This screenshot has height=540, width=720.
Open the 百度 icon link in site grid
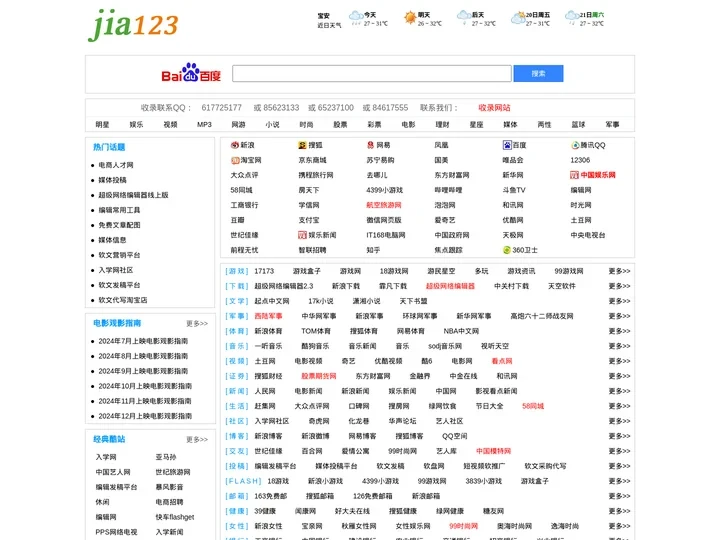coord(507,145)
